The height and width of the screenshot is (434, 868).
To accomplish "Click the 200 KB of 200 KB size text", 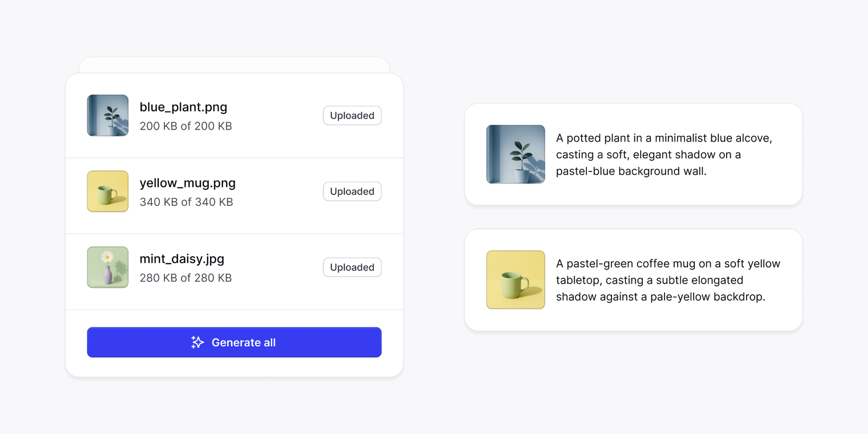I will pos(186,126).
